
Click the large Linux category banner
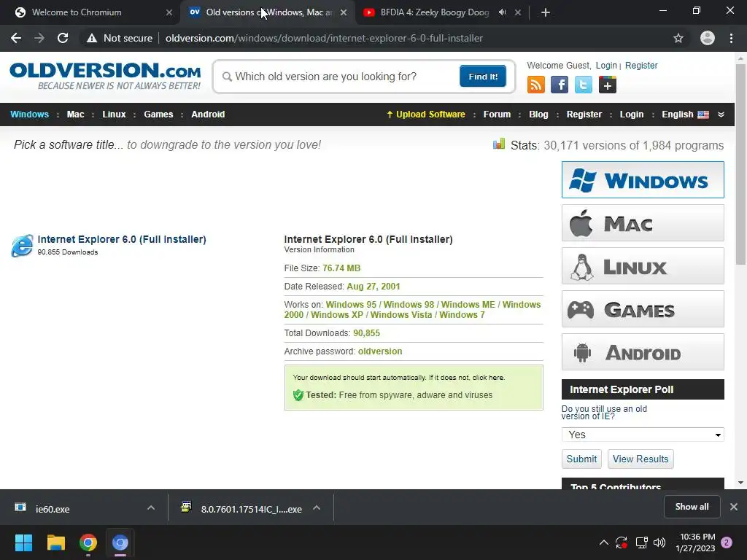pyautogui.click(x=643, y=265)
